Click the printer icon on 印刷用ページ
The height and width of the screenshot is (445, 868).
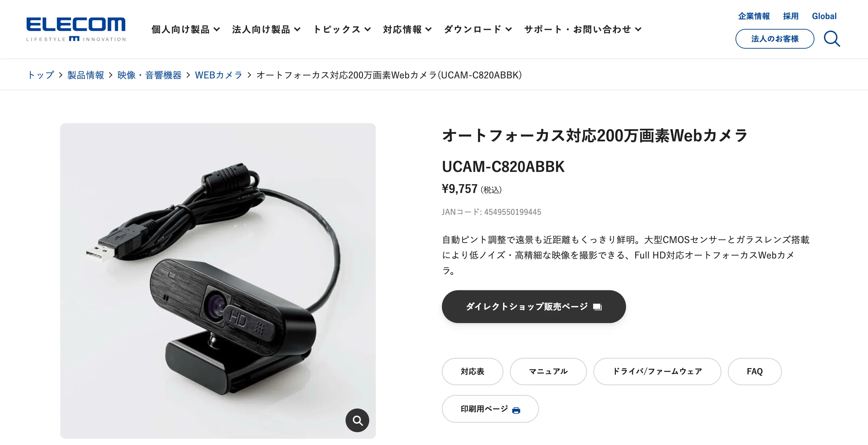point(516,410)
